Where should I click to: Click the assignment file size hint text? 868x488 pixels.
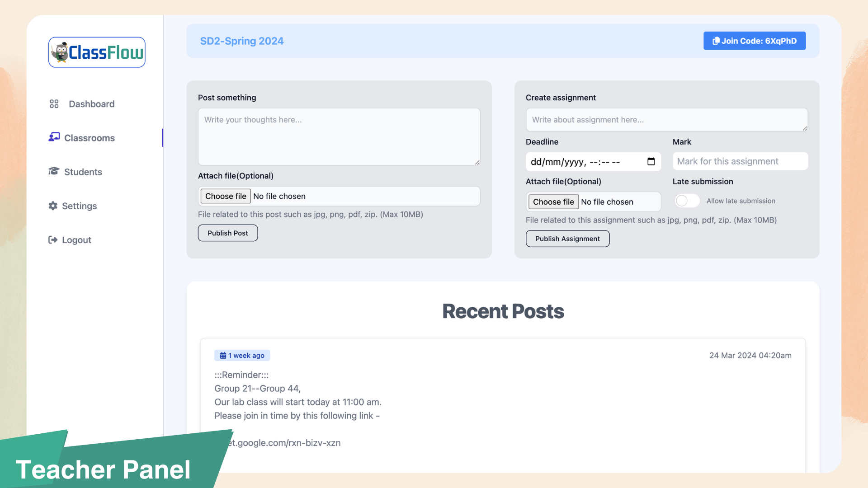(x=651, y=220)
